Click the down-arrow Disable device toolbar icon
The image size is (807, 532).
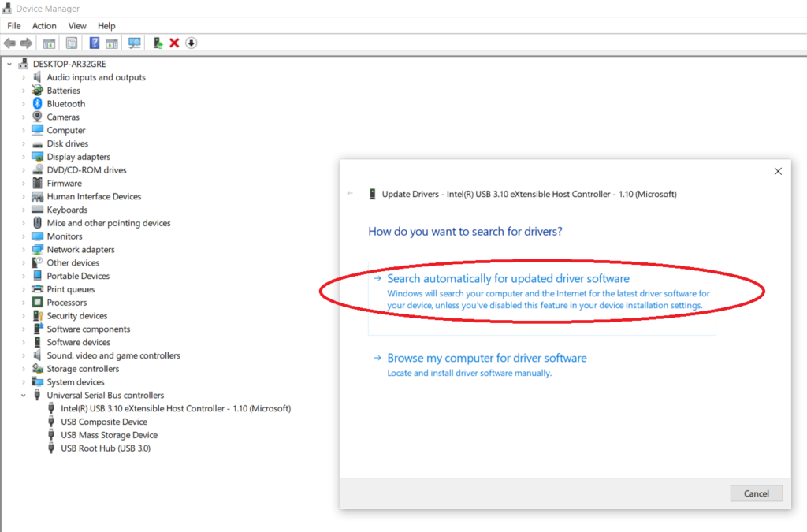[191, 43]
